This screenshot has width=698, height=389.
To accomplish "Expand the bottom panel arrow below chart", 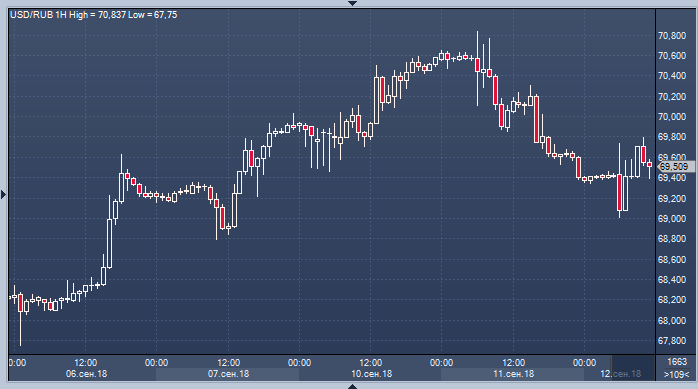I will tap(352, 386).
